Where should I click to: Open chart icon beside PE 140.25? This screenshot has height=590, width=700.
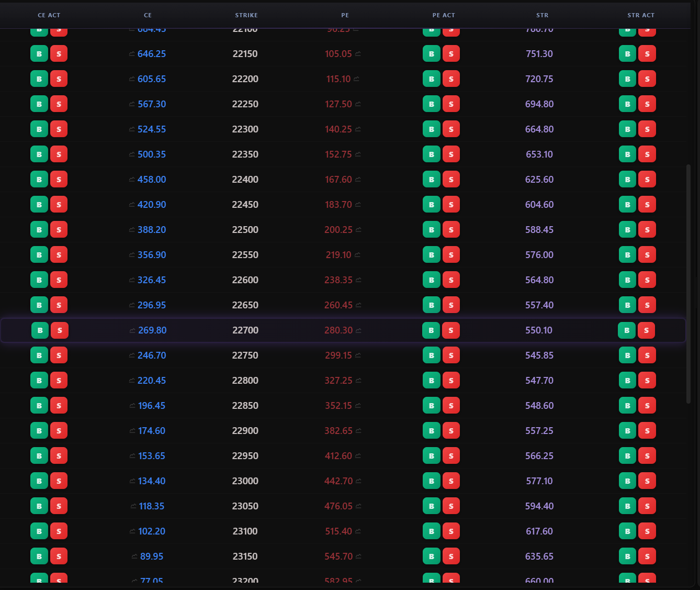358,129
